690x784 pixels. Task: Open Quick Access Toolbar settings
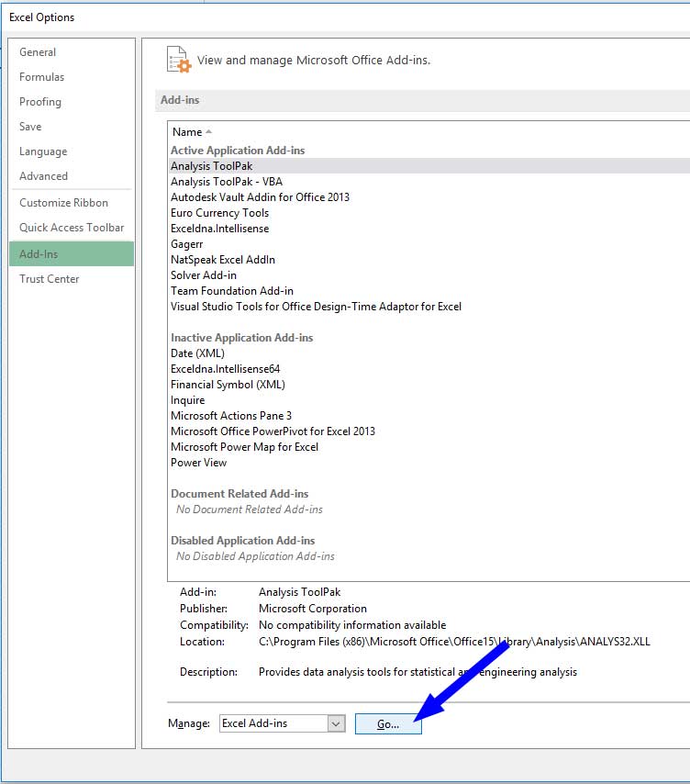point(72,228)
